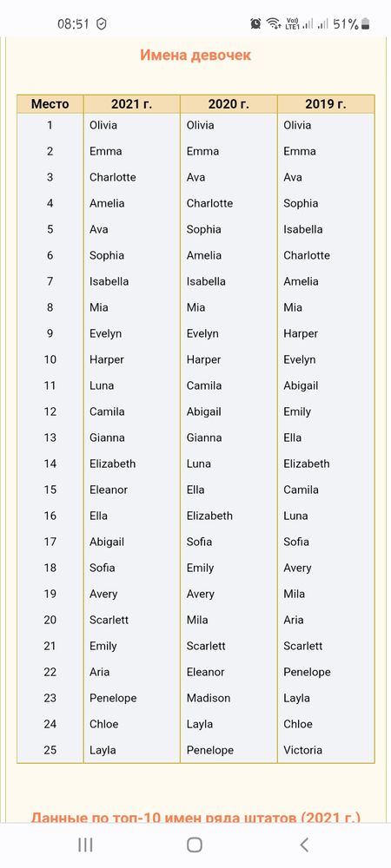Tap the Данные по топ-10 имен heading
This screenshot has height=868, width=391.
point(195,817)
